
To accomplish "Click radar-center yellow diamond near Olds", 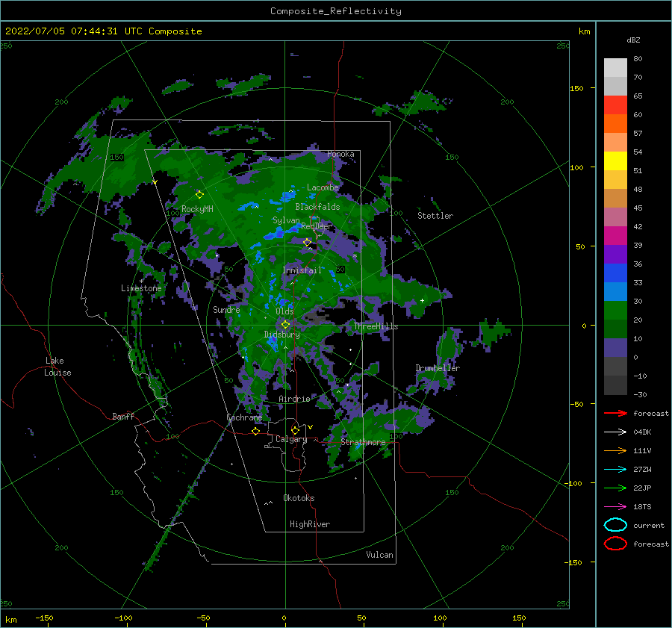I will pyautogui.click(x=285, y=325).
